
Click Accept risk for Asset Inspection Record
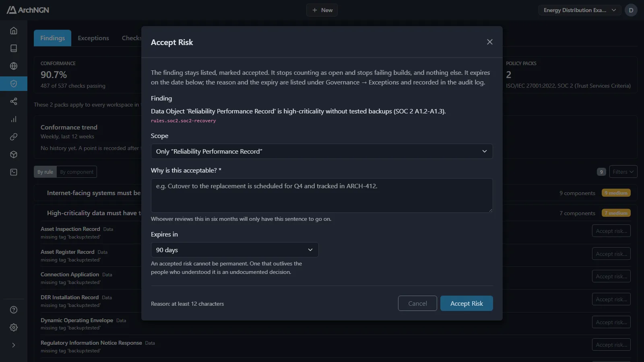611,231
